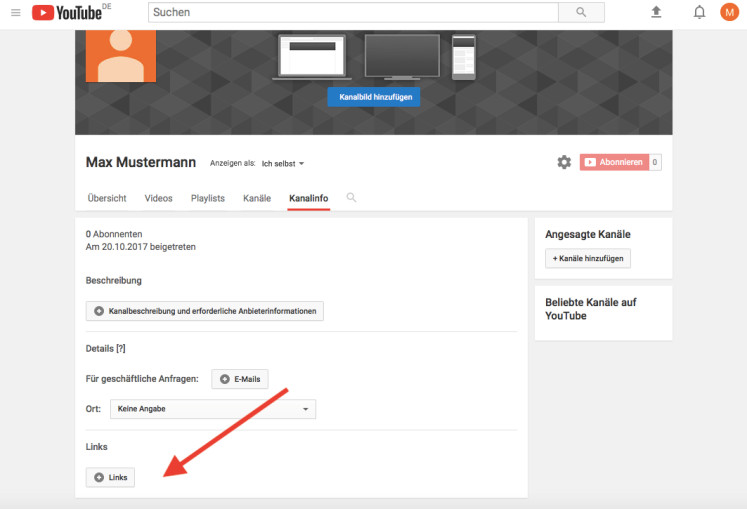The height and width of the screenshot is (509, 747).
Task: Click the 'Beschreibung' section label
Action: pyautogui.click(x=113, y=280)
